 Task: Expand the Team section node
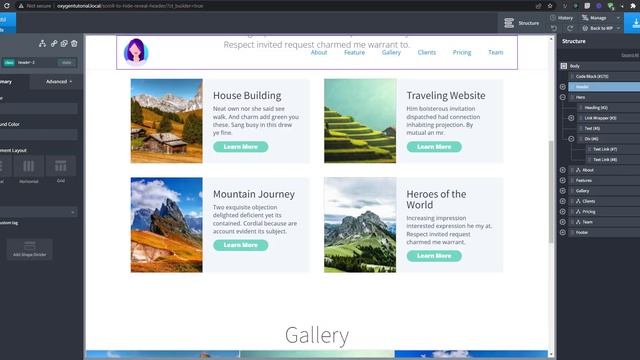coord(563,222)
